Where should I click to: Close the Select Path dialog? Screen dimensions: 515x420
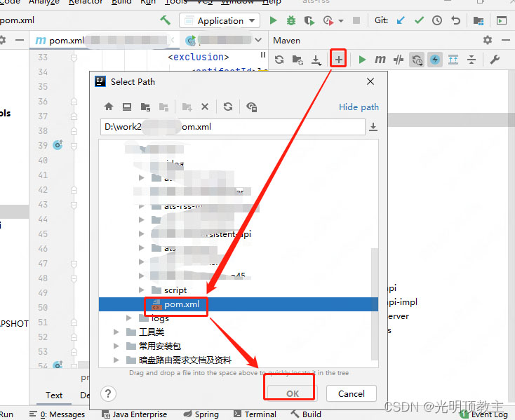tap(370, 81)
